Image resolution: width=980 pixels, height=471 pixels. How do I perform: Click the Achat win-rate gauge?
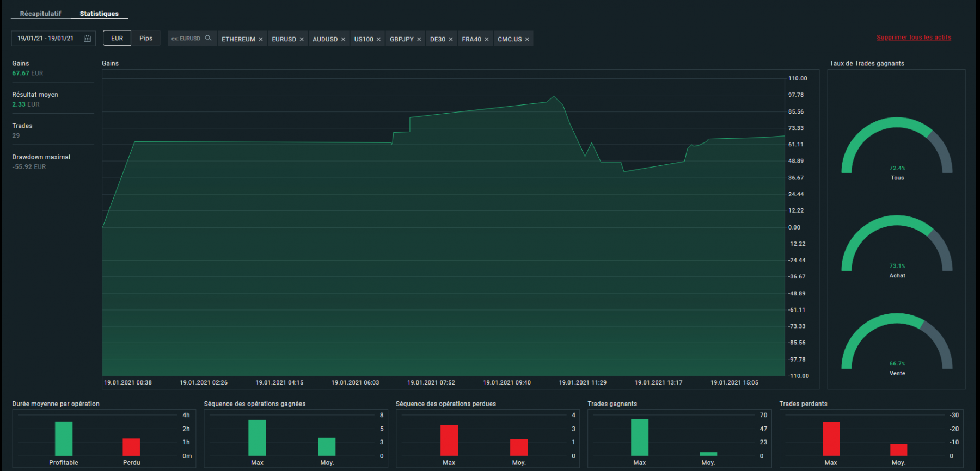(897, 244)
